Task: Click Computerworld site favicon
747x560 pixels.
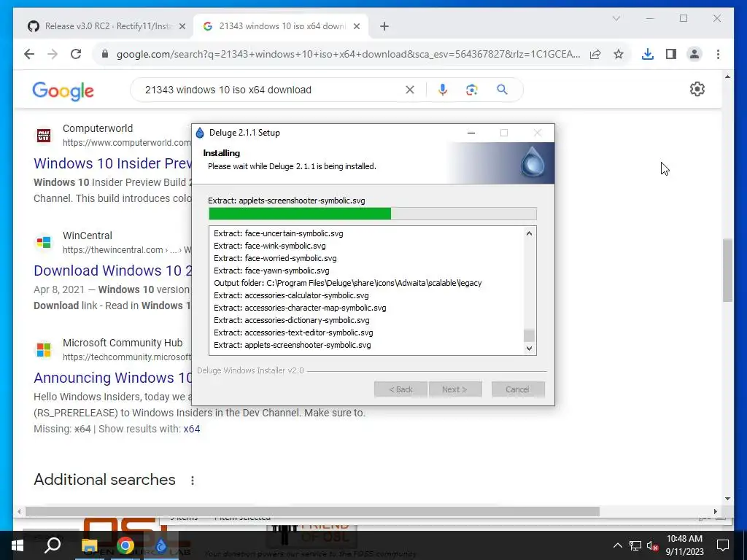Action: (44, 135)
